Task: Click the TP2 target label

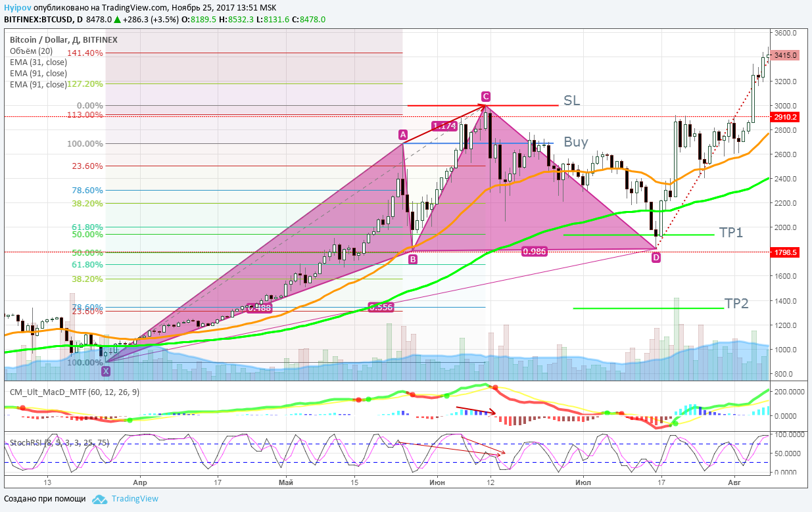Action: tap(736, 304)
